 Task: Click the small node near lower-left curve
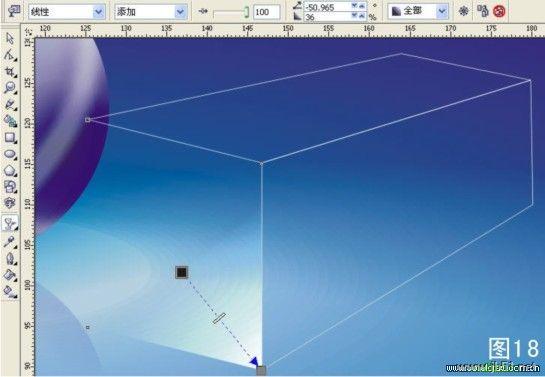pyautogui.click(x=88, y=327)
